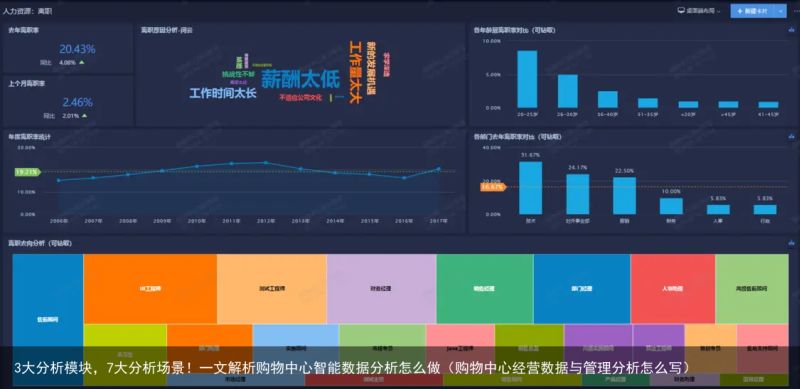Viewport: 800px width, 389px height.
Task: Click the green 19.21% average marker
Action: 28,173
